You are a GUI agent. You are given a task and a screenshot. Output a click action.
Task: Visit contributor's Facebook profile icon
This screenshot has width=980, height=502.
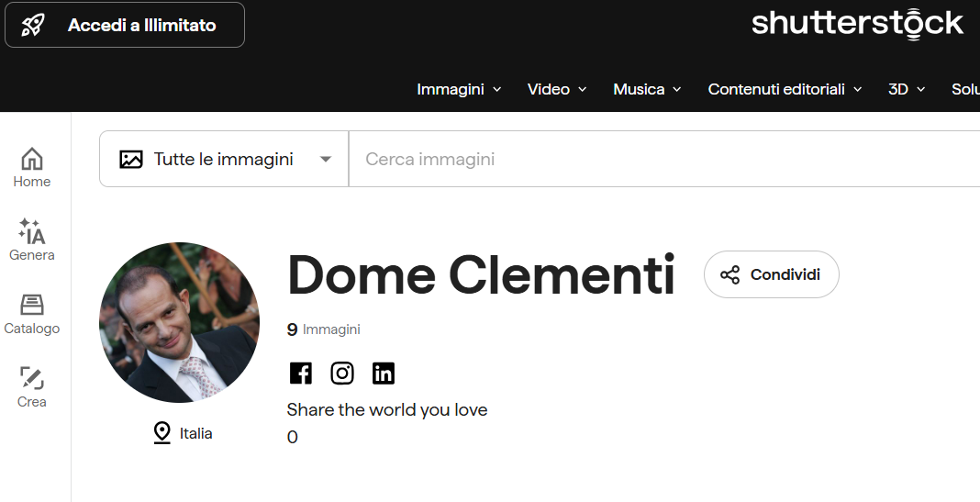click(301, 374)
